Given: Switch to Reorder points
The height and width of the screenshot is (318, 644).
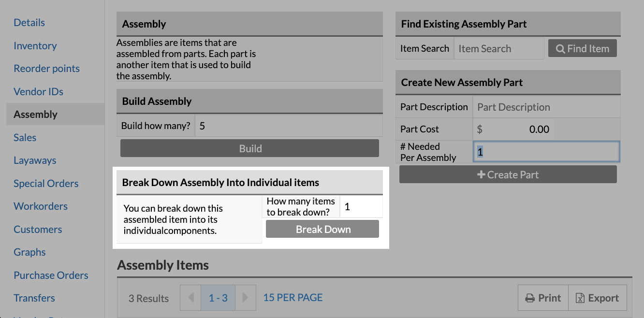Looking at the screenshot, I should (46, 68).
